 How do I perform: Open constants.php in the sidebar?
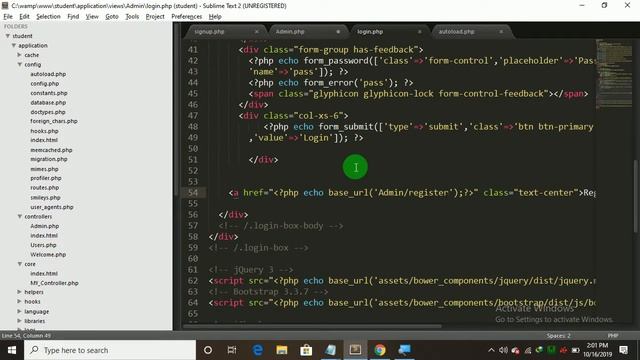49,93
